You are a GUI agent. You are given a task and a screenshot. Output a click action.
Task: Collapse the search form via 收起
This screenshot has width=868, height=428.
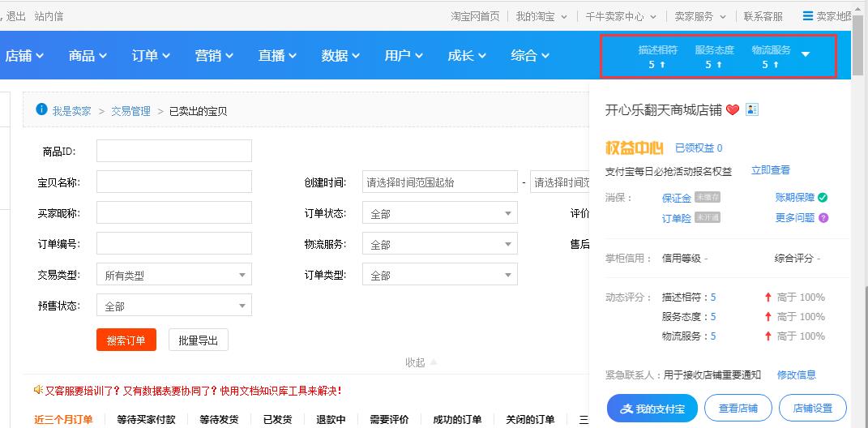tap(421, 362)
